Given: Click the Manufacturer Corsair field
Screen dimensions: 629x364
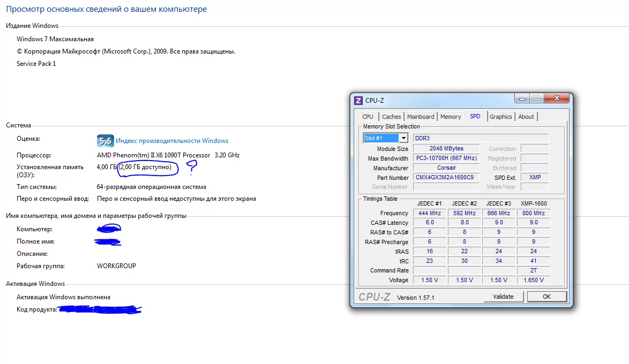Looking at the screenshot, I should tap(446, 168).
